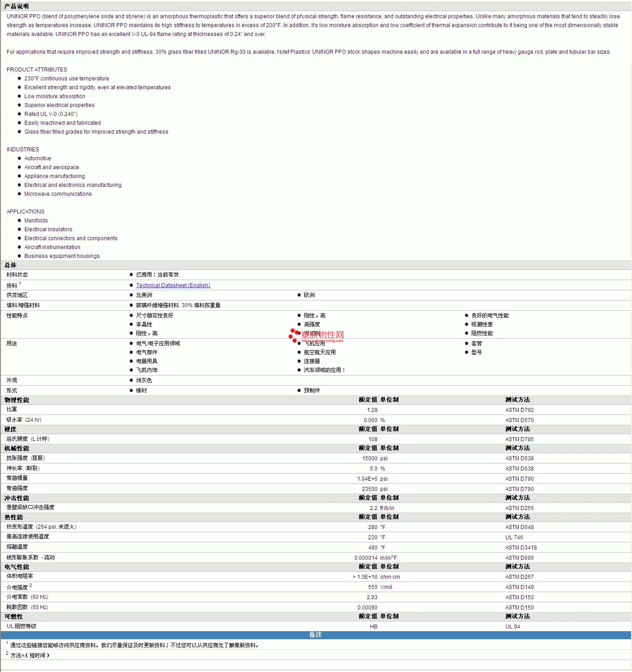The height and width of the screenshot is (672, 632).
Task: Click the 总体 section header
Action: [11, 265]
